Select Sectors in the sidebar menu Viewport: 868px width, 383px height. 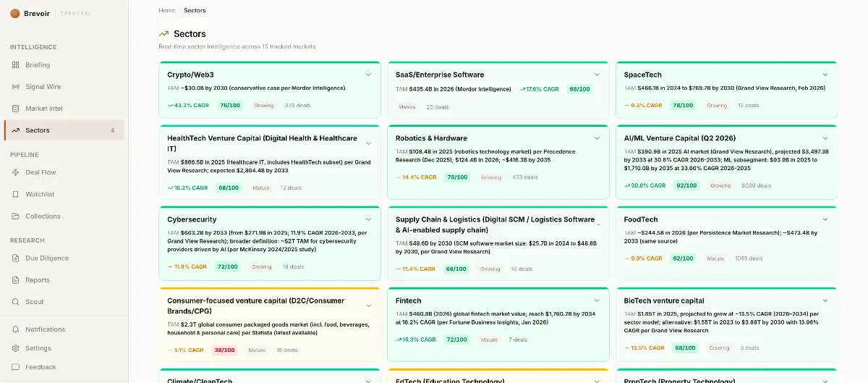(x=38, y=130)
